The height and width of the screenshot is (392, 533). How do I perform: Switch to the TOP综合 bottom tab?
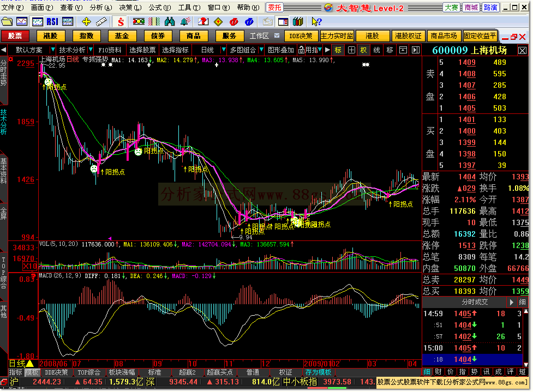coord(89,372)
